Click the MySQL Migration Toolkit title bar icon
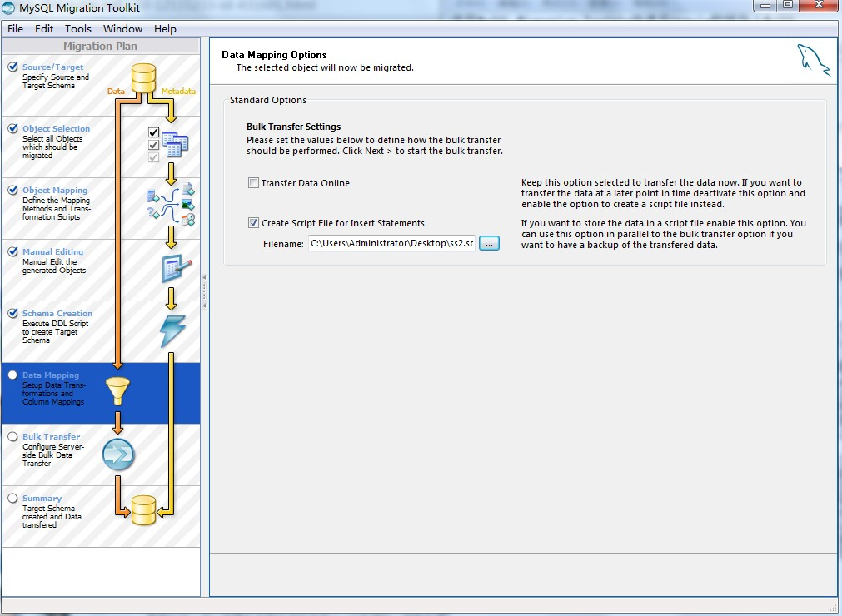842x616 pixels. click(x=8, y=8)
